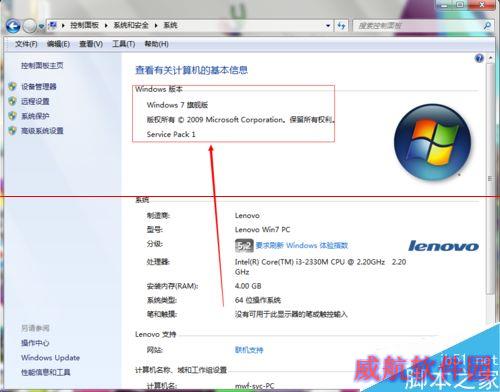Select the 'Windows 7 旗舰版' text
The height and width of the screenshot is (392, 500).
[177, 105]
